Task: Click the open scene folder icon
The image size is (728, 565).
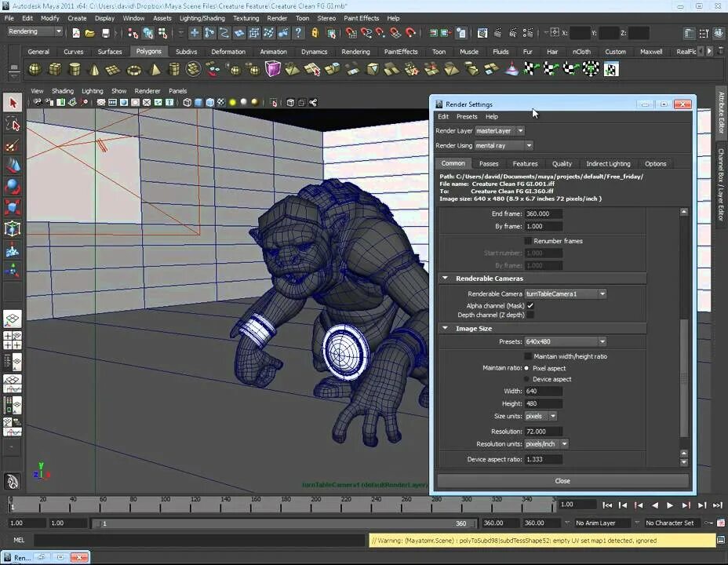Action: click(x=89, y=33)
